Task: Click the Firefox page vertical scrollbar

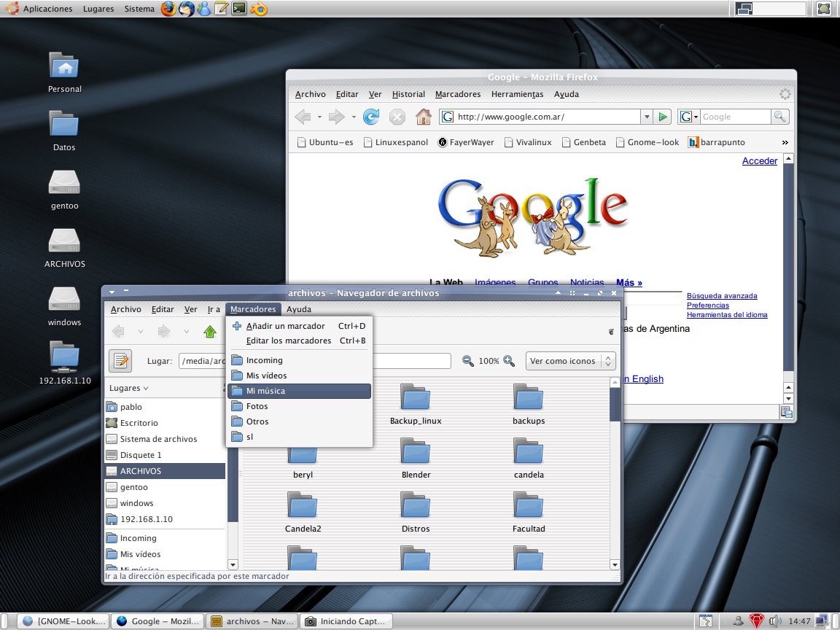Action: tap(788, 279)
